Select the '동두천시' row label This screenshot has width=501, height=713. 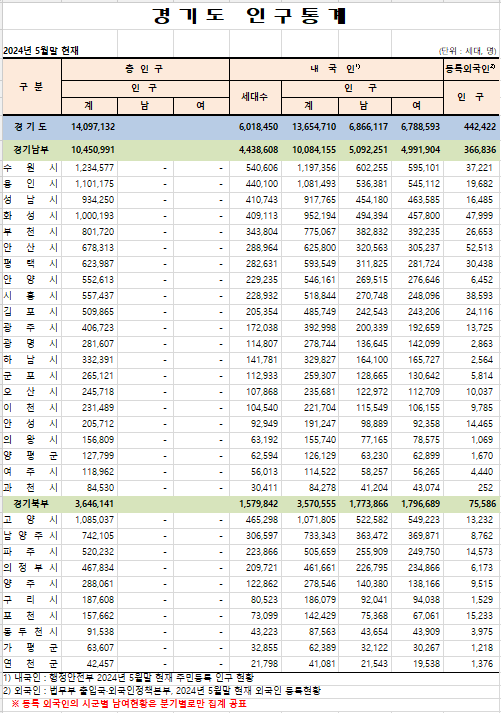(x=30, y=632)
